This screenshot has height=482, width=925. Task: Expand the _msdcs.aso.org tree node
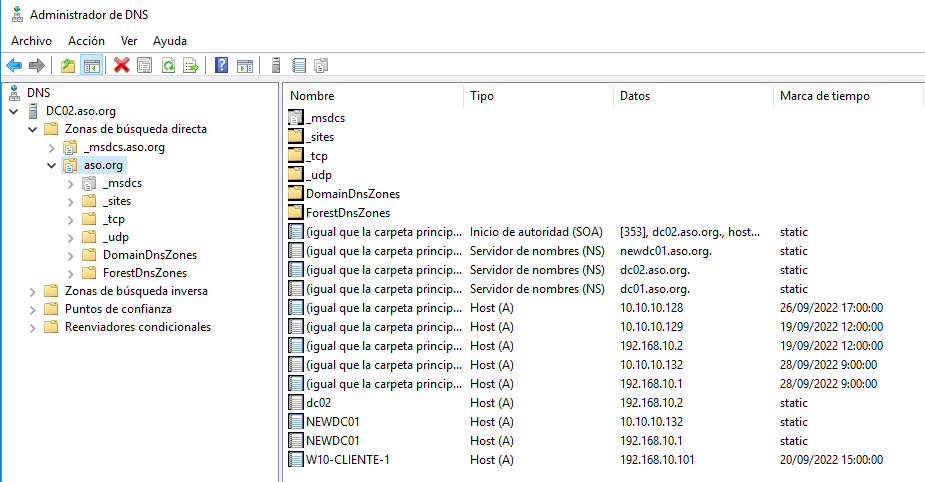coord(52,147)
